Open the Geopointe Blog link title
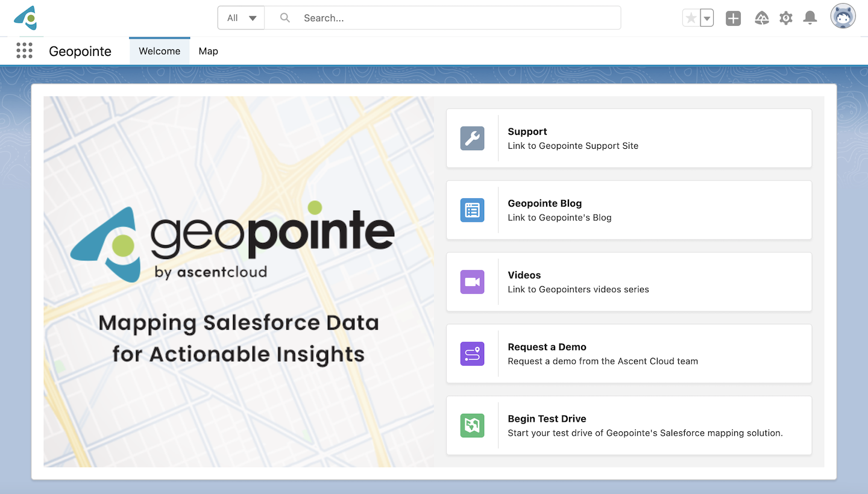The height and width of the screenshot is (494, 868). pos(545,203)
